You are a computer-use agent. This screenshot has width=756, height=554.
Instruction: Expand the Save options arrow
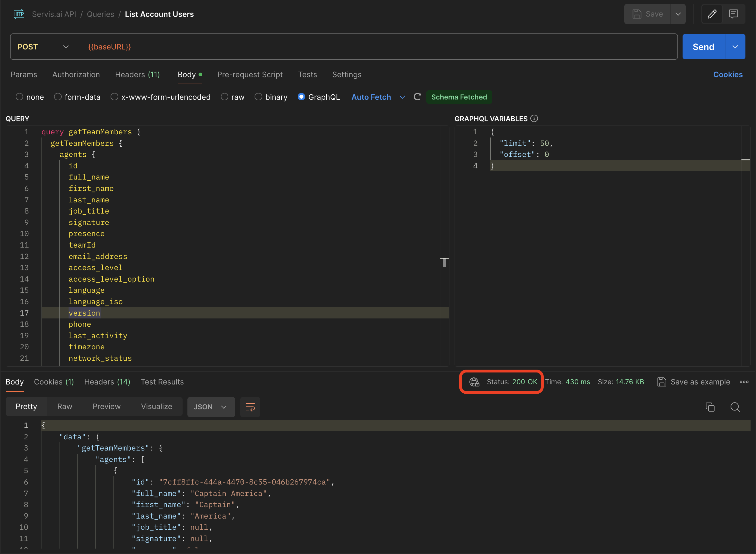tap(678, 14)
